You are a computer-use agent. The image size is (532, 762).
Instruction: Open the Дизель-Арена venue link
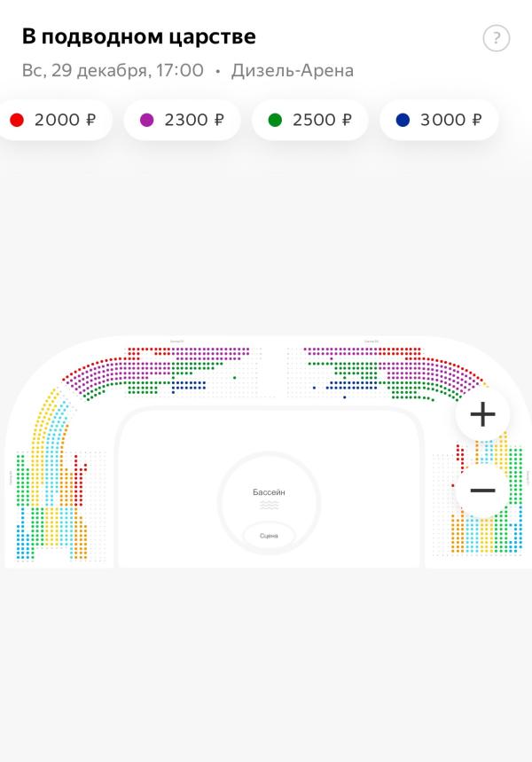(293, 70)
